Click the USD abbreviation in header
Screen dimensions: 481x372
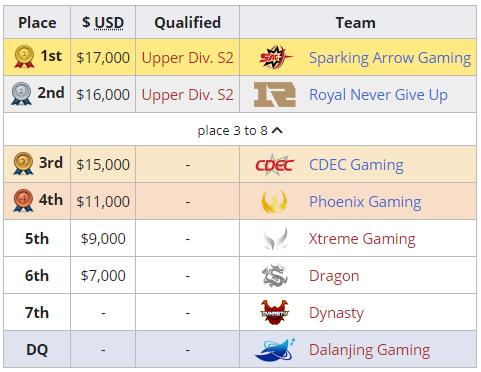pos(109,23)
